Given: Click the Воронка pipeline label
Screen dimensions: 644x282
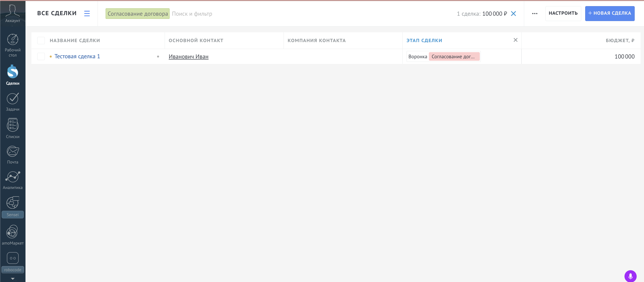Looking at the screenshot, I should coord(418,57).
